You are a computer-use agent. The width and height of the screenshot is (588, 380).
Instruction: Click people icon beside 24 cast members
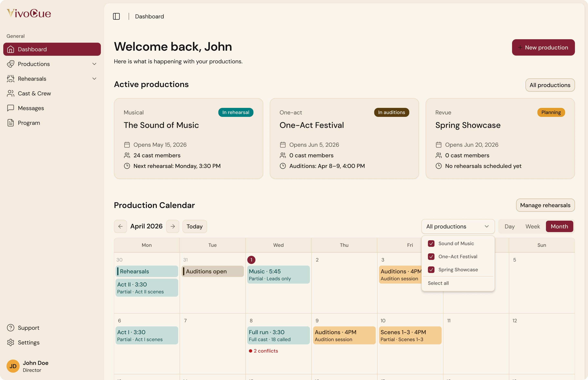(127, 155)
